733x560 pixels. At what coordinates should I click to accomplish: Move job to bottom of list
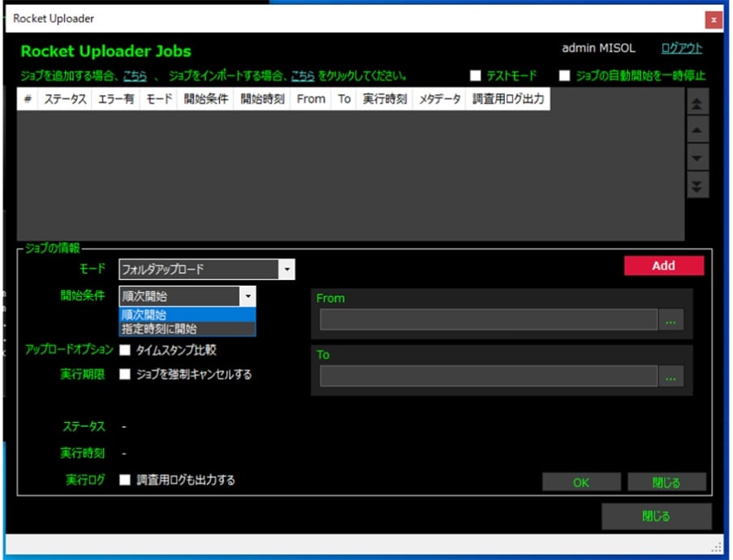pyautogui.click(x=696, y=186)
